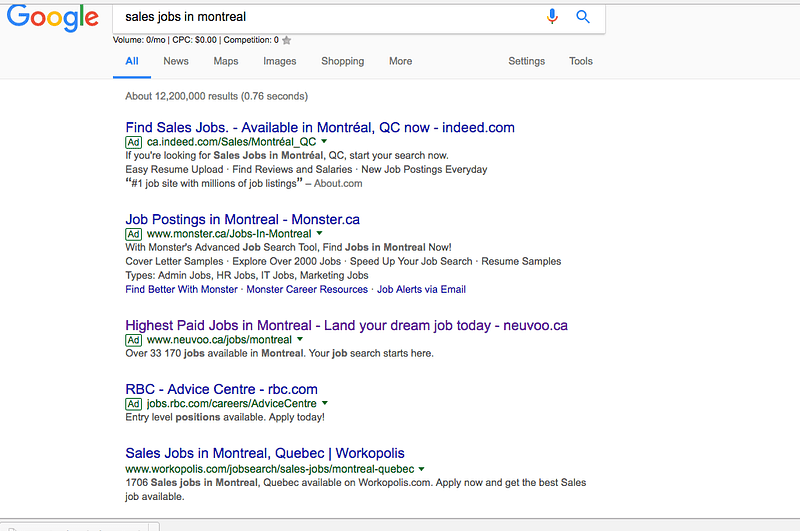Open the Find Sales Jobs indeed.com result

(320, 128)
